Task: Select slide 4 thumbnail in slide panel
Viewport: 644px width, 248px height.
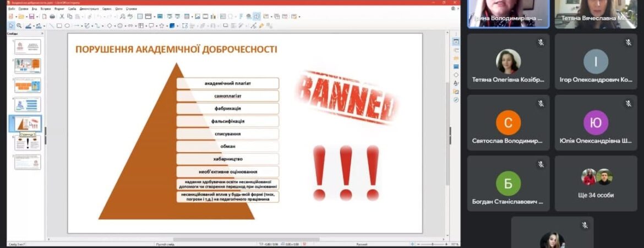Action: [28, 105]
